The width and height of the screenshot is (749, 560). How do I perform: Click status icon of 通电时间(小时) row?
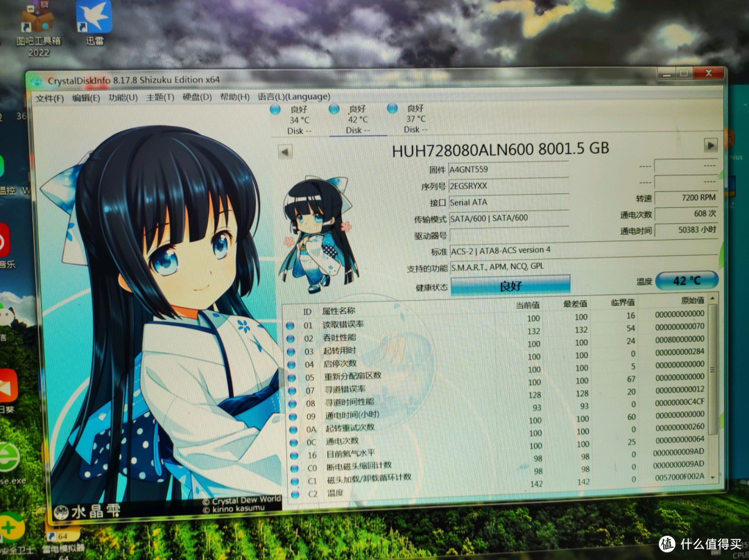point(293,417)
